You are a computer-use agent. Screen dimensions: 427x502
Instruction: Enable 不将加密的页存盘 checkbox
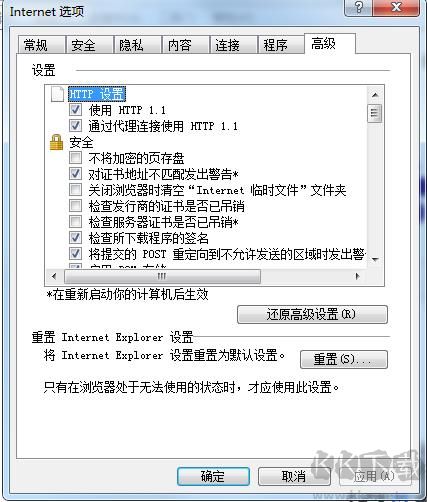75,158
